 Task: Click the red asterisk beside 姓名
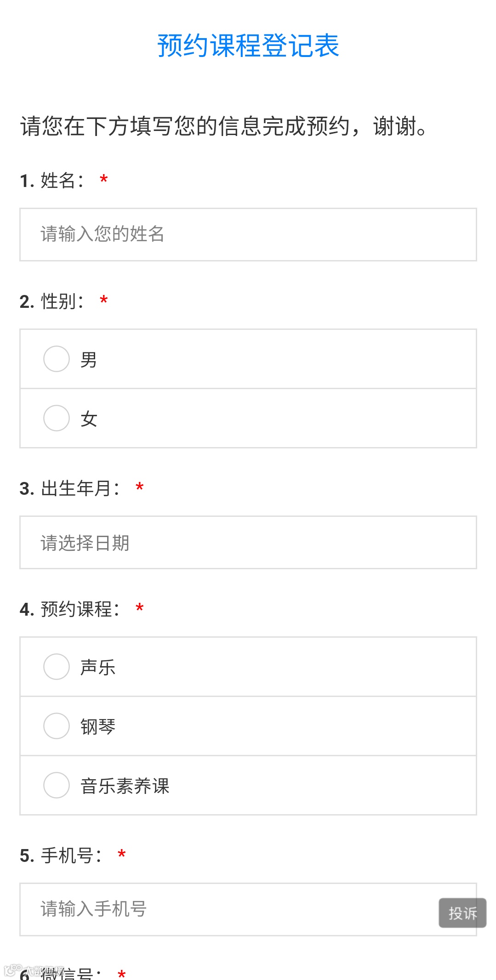pyautogui.click(x=104, y=179)
